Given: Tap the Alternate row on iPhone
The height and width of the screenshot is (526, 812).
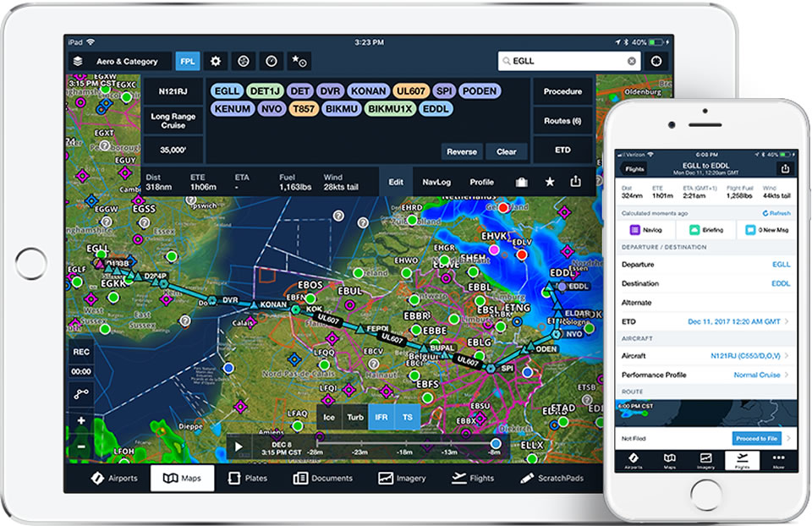Looking at the screenshot, I should [x=705, y=303].
